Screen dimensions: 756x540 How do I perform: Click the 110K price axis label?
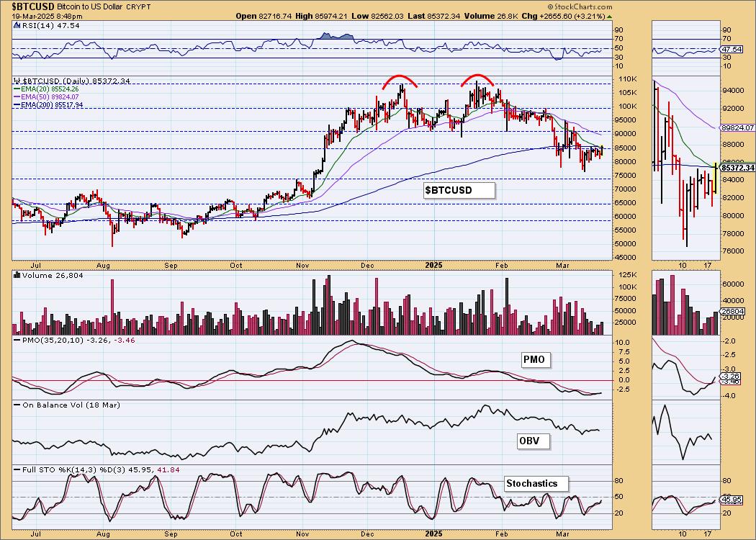point(626,79)
